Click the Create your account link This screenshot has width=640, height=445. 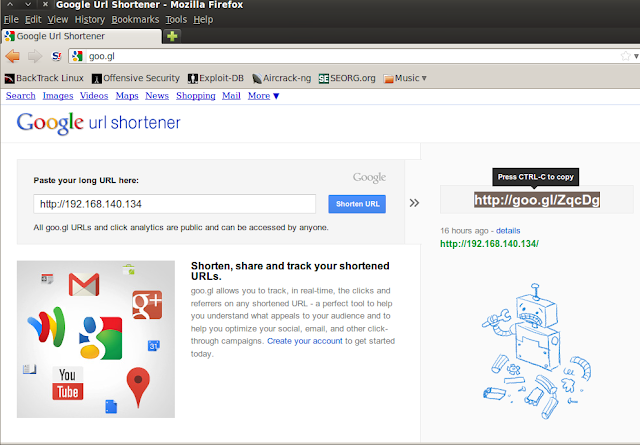pos(305,341)
